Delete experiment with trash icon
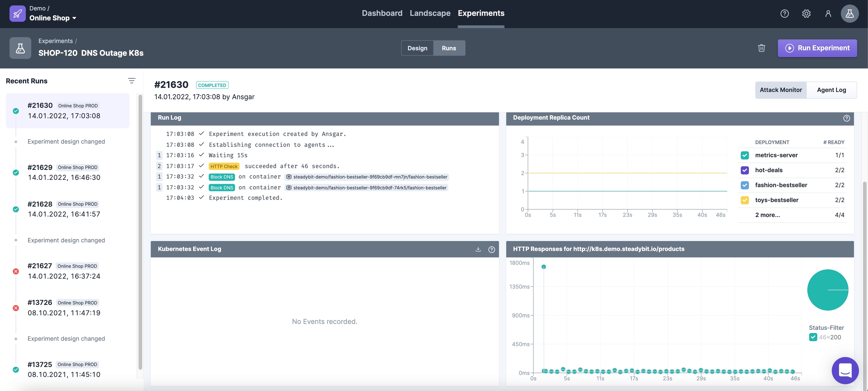The height and width of the screenshot is (391, 868). pos(762,48)
